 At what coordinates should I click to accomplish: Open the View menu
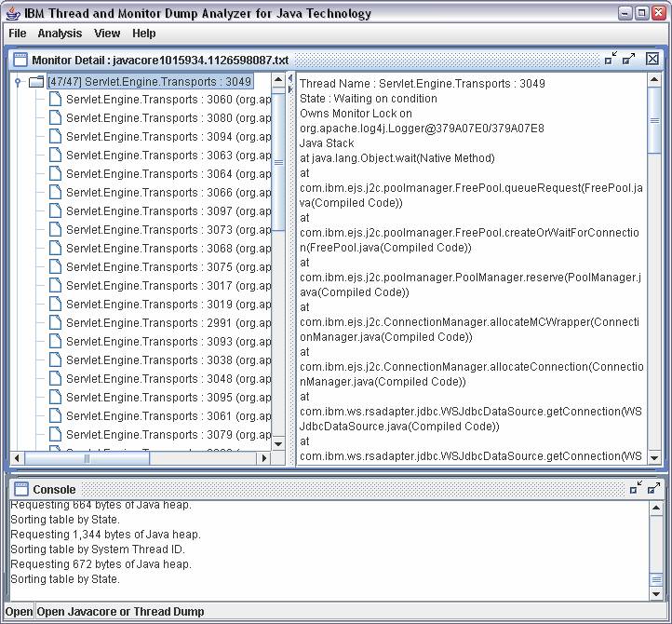107,34
